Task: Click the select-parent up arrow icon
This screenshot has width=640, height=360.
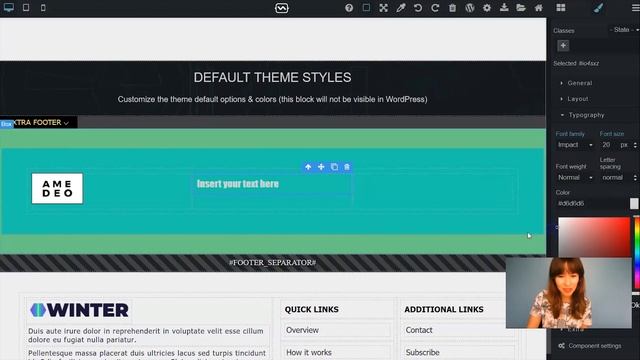Action: (308, 167)
